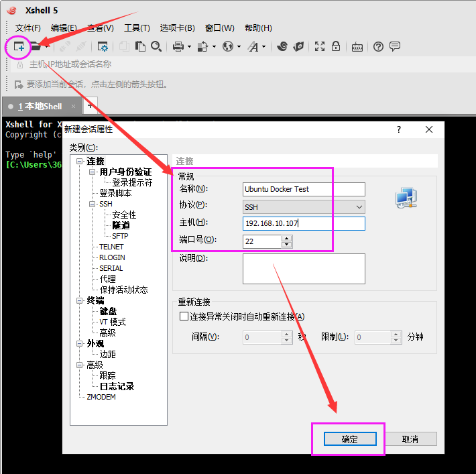Image resolution: width=476 pixels, height=474 pixels.
Task: Collapse the 高级 root tree node
Action: click(80, 365)
